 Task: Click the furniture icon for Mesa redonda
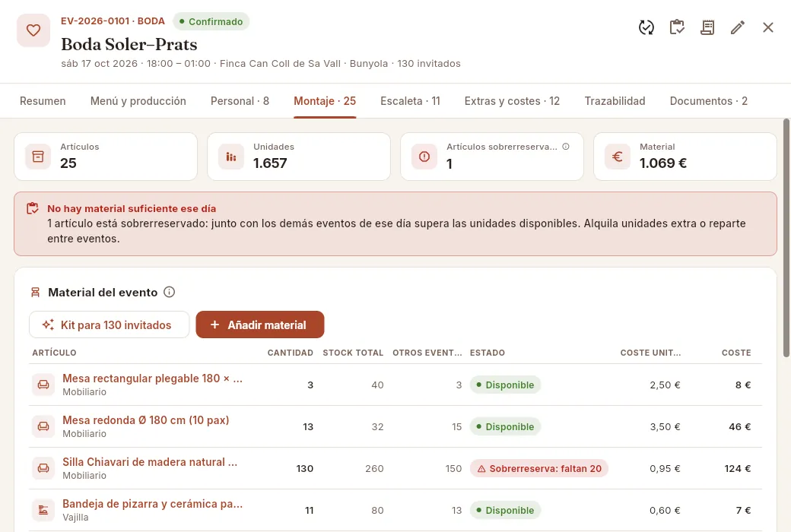tap(43, 426)
